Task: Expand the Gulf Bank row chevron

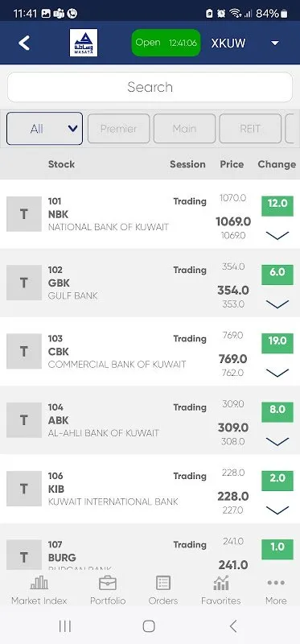Action: pos(277,304)
